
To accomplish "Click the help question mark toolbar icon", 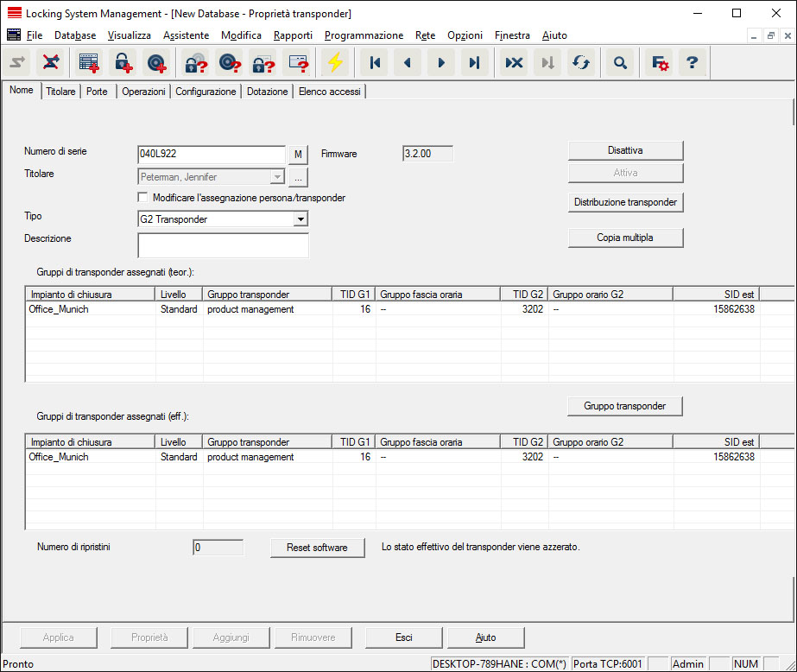I will point(691,63).
